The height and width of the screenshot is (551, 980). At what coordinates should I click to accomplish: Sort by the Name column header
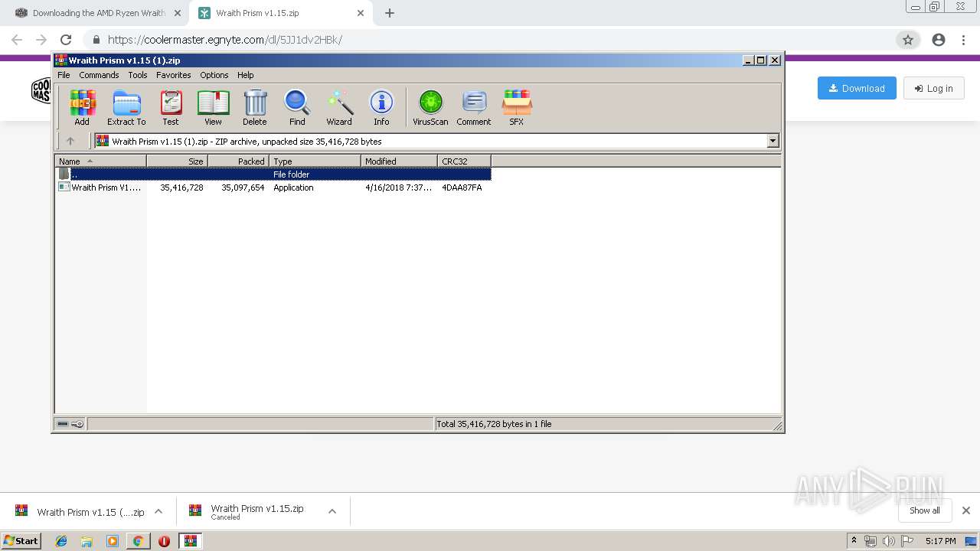[100, 161]
